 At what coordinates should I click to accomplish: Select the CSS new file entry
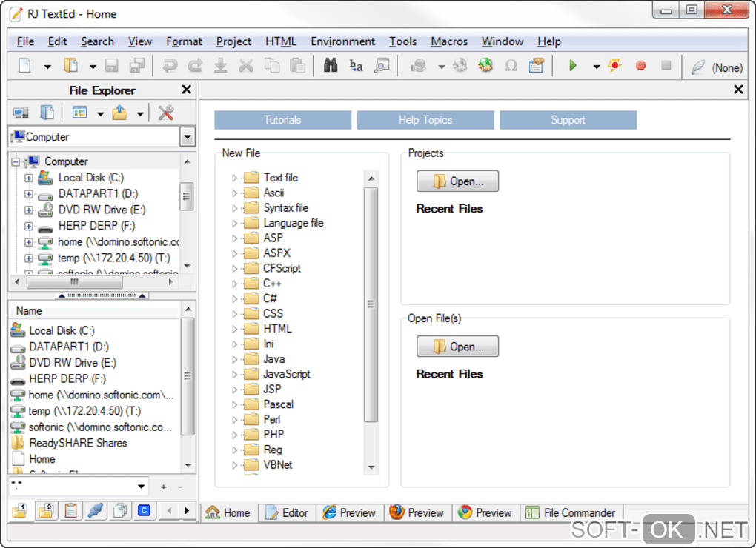coord(273,313)
